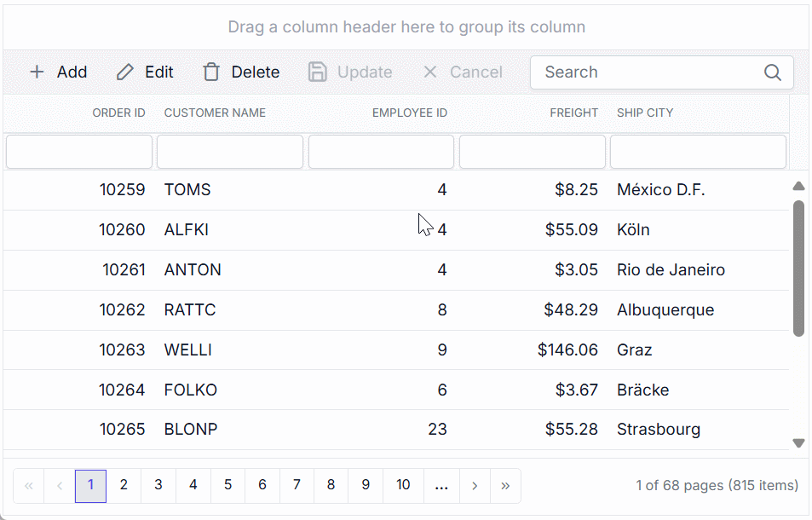Click the ellipsis to jump ahead in pages
The image size is (812, 520).
coord(441,485)
